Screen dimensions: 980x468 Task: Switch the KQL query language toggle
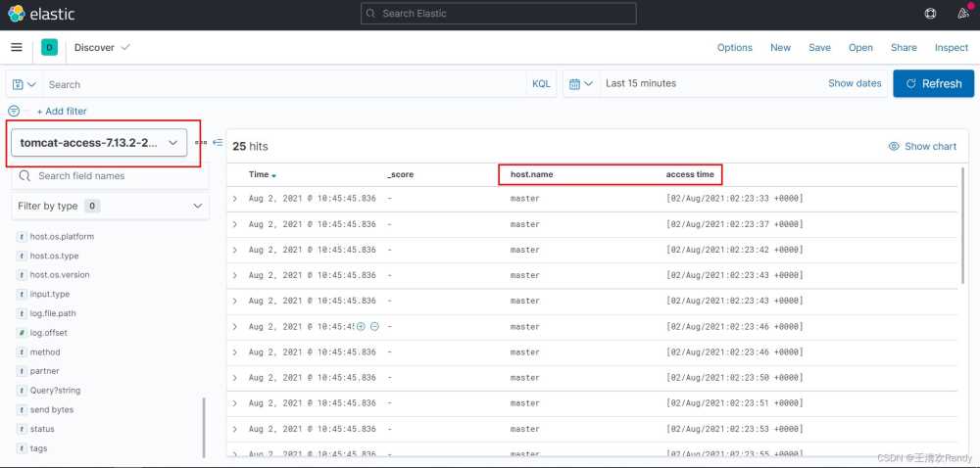click(x=541, y=84)
